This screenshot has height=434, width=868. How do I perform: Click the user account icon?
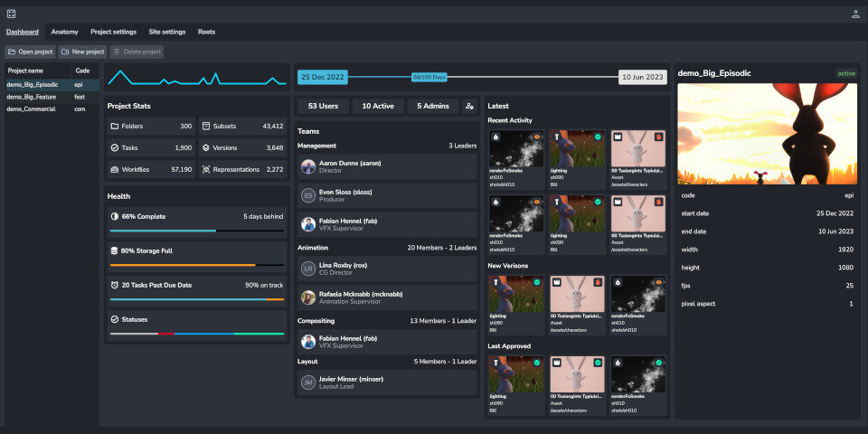tap(855, 14)
